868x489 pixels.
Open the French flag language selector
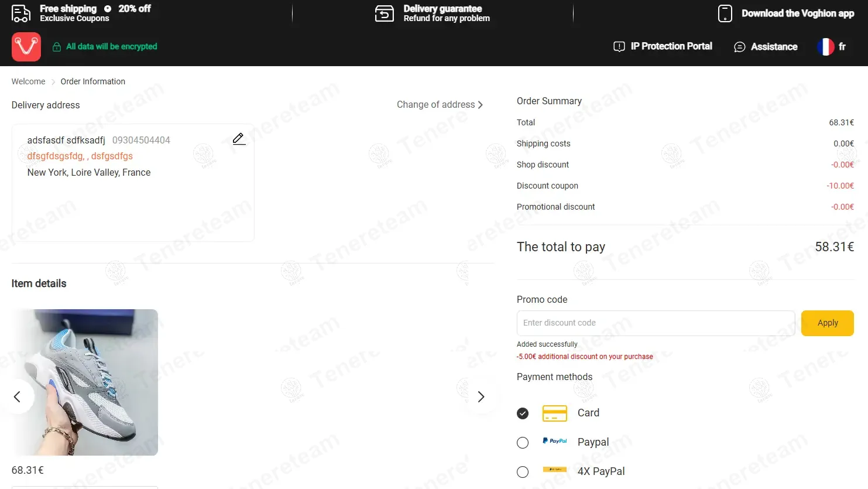(x=831, y=47)
